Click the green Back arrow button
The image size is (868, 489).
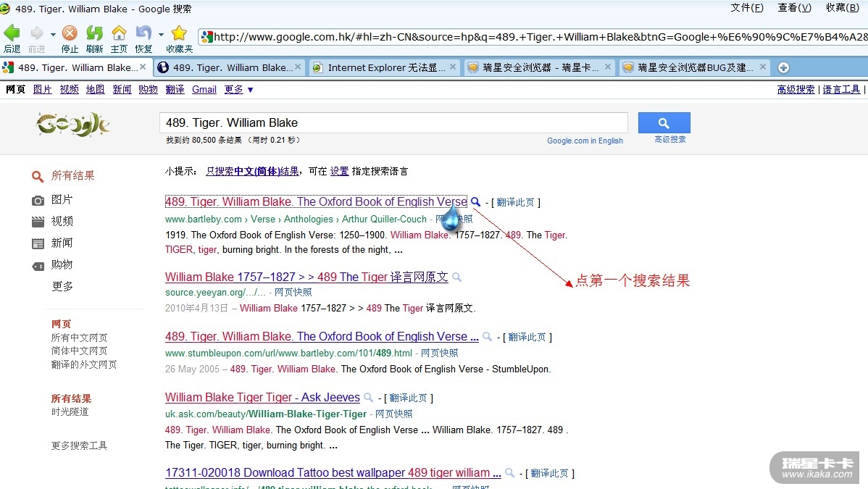(12, 33)
